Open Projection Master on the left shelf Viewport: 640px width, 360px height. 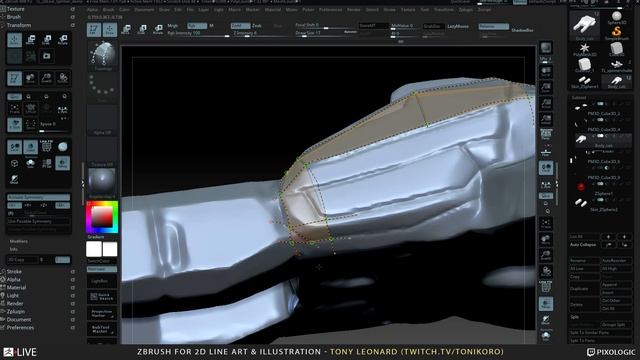coord(102,313)
